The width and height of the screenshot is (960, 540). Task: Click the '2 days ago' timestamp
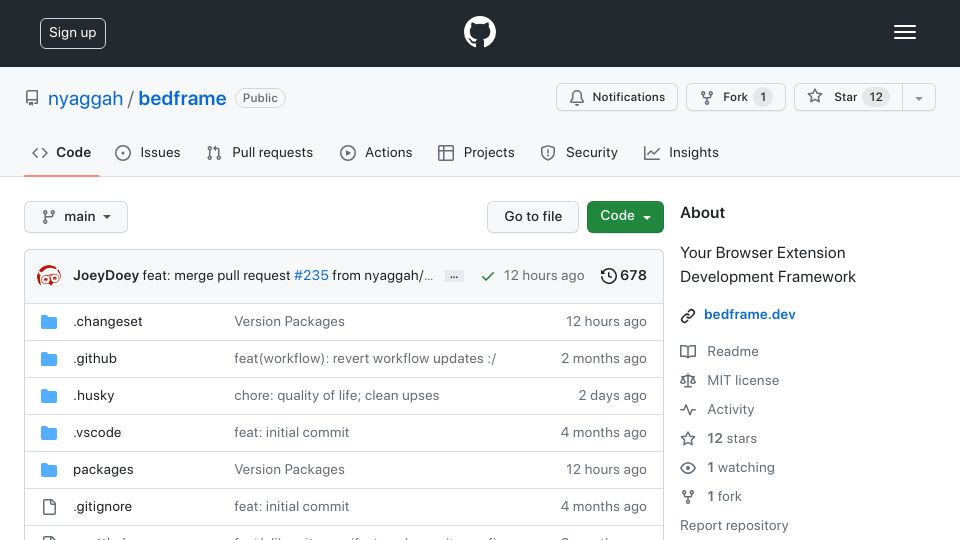(612, 396)
